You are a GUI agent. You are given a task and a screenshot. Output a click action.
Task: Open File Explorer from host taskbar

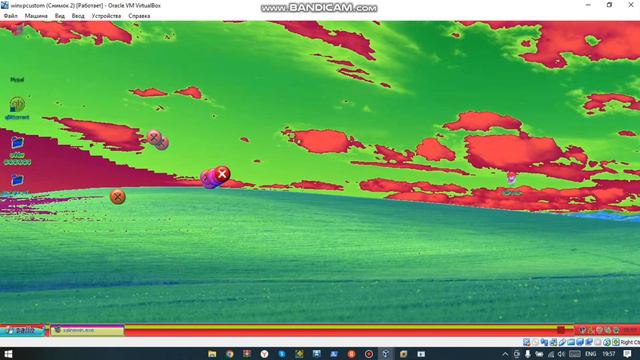tap(212, 354)
